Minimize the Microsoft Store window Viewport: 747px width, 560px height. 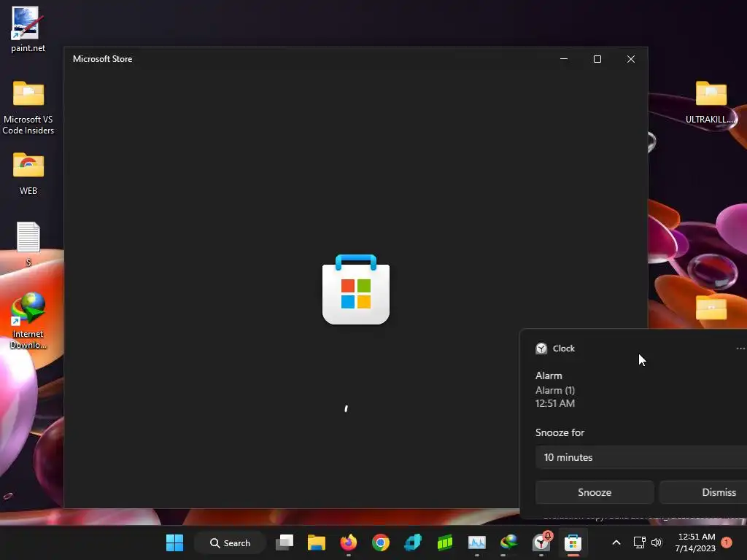tap(564, 59)
